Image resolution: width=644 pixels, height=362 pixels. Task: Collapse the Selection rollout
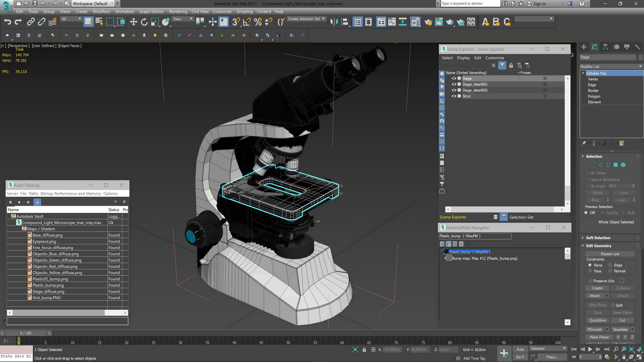coord(583,157)
